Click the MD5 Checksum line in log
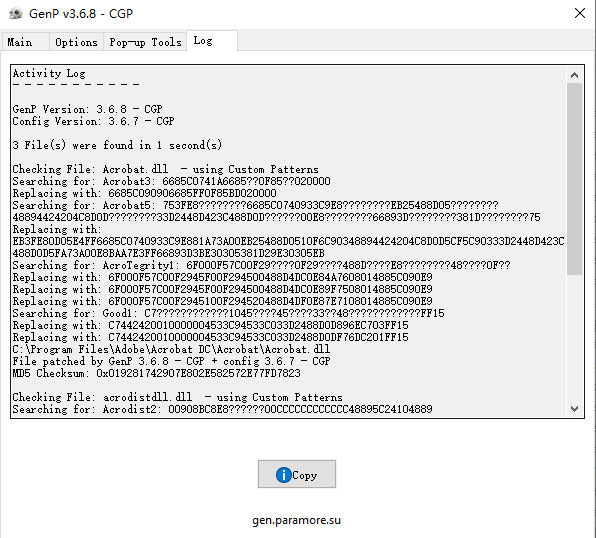 click(156, 373)
